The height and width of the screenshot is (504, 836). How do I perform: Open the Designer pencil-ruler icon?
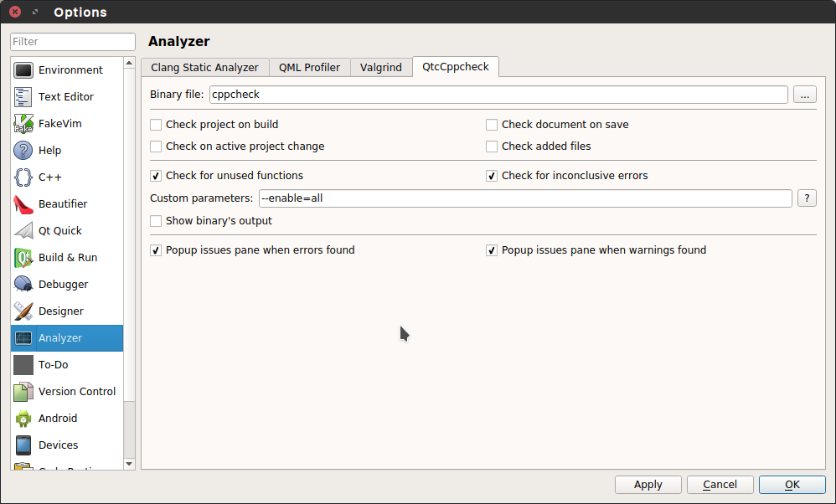coord(23,311)
